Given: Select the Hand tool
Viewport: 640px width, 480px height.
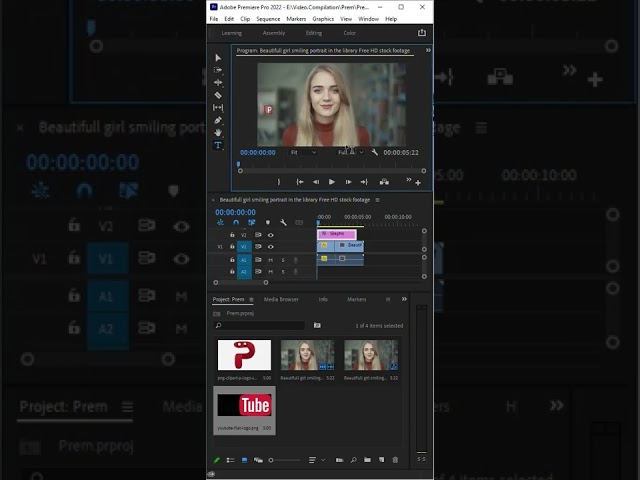Looking at the screenshot, I should [x=218, y=133].
